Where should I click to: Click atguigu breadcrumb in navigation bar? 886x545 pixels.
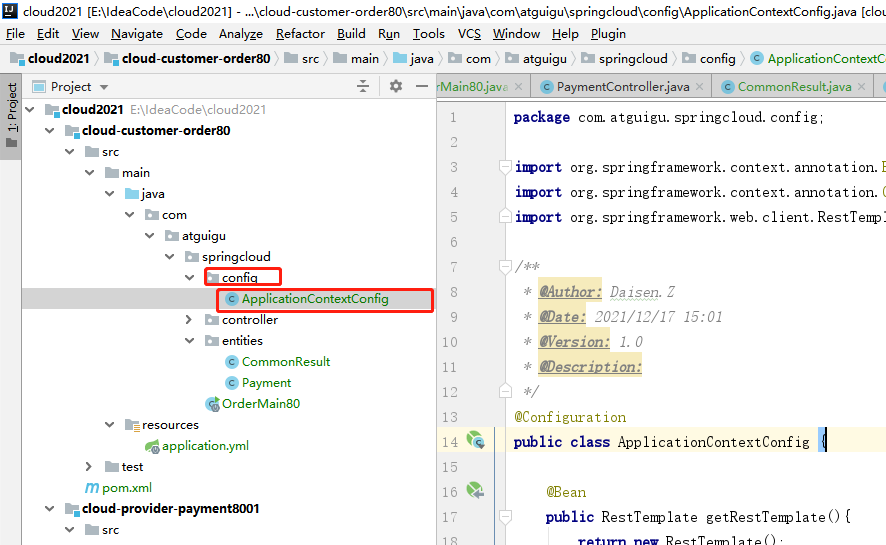pyautogui.click(x=536, y=59)
